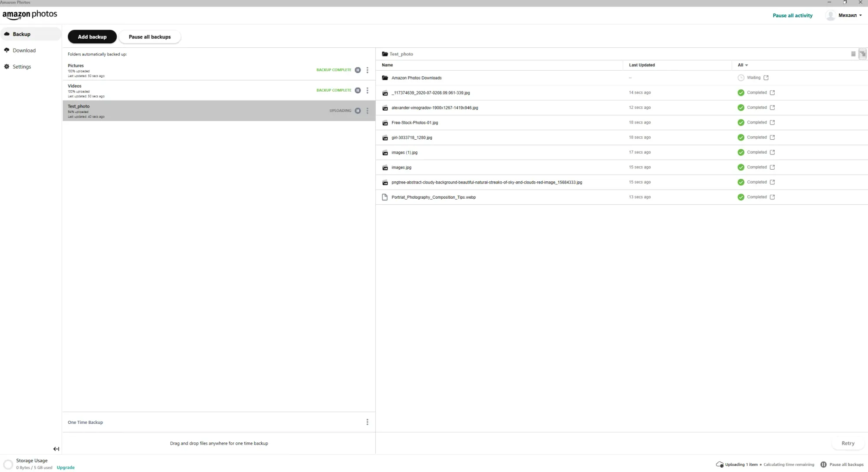Open the One Time Backup options menu
Image resolution: width=868 pixels, height=472 pixels.
367,422
